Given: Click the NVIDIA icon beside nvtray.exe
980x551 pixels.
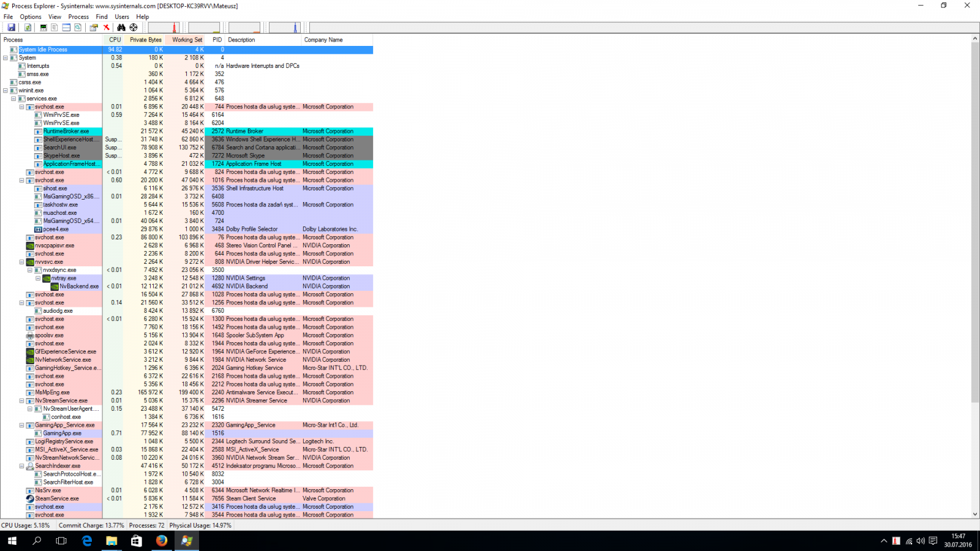Looking at the screenshot, I should [x=47, y=278].
